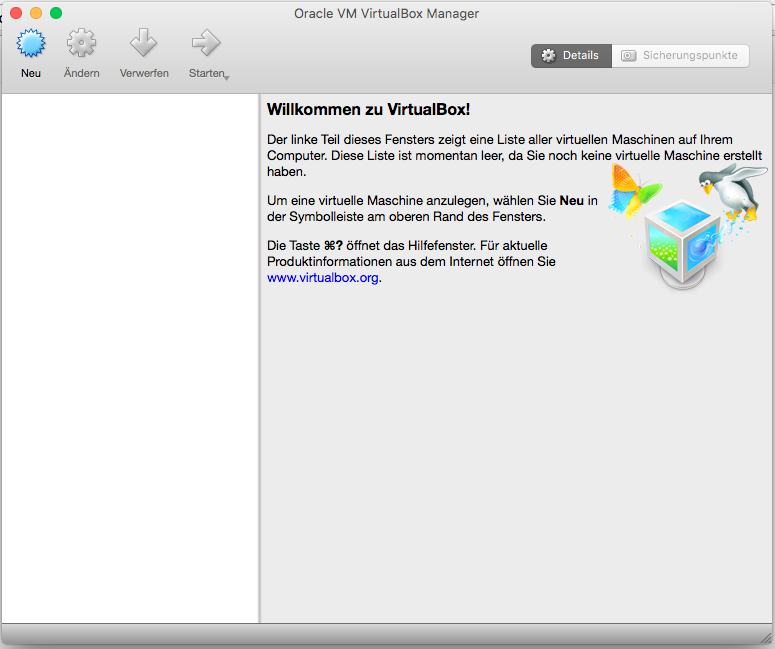
Task: Minimize the window with the yellow button
Action: [x=36, y=13]
